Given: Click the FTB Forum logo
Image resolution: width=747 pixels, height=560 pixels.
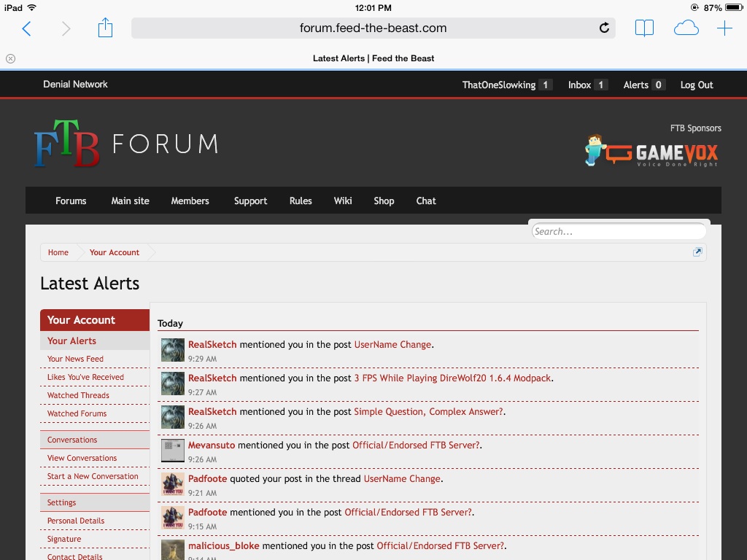Looking at the screenshot, I should [x=126, y=144].
